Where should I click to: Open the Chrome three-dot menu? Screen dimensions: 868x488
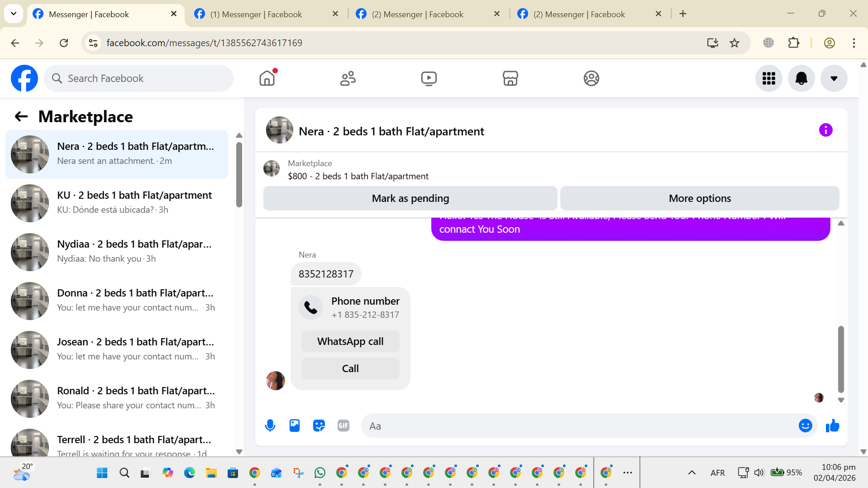(854, 43)
